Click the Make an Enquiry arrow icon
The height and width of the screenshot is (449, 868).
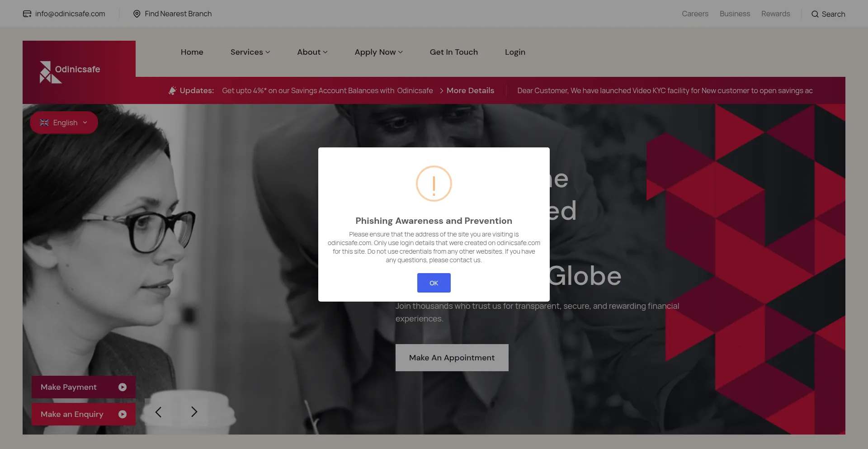pos(123,414)
